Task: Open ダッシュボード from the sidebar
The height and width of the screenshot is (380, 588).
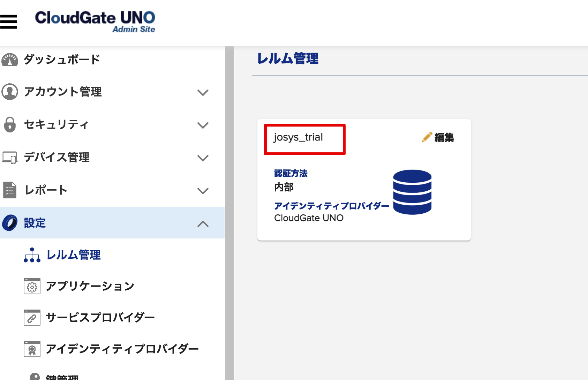Action: coord(62,60)
